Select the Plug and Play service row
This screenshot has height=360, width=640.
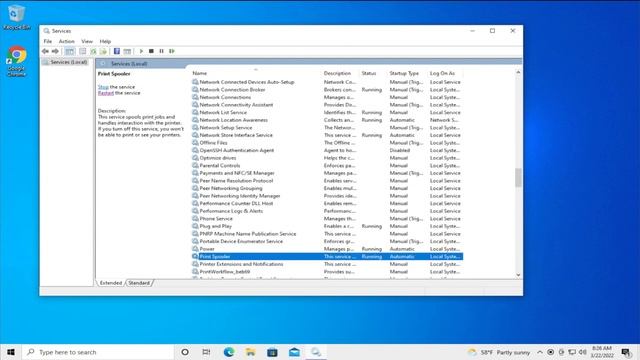(x=327, y=226)
